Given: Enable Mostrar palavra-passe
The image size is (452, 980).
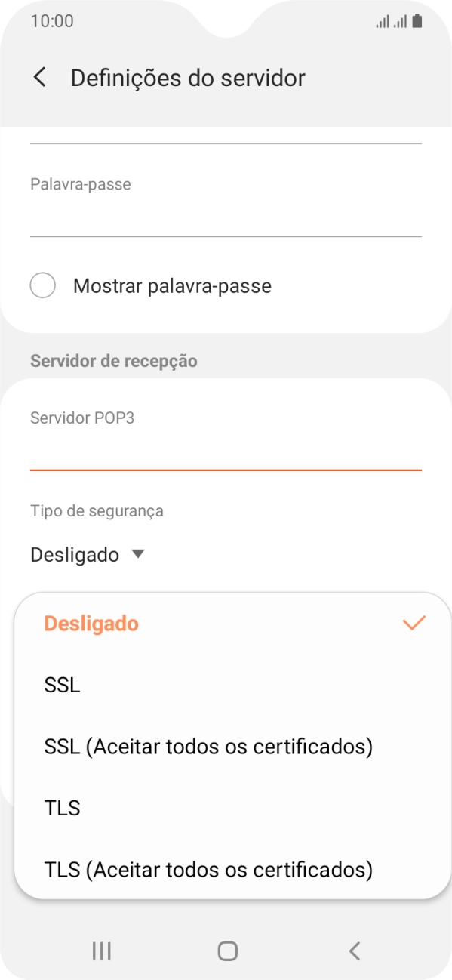Looking at the screenshot, I should coord(43,285).
